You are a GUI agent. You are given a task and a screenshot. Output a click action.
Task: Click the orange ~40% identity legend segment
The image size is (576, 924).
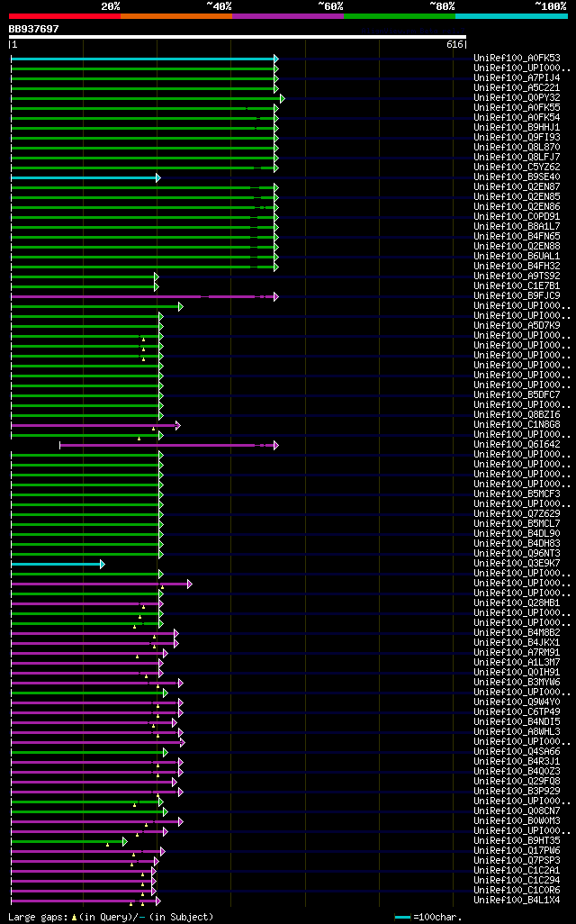coord(176,16)
